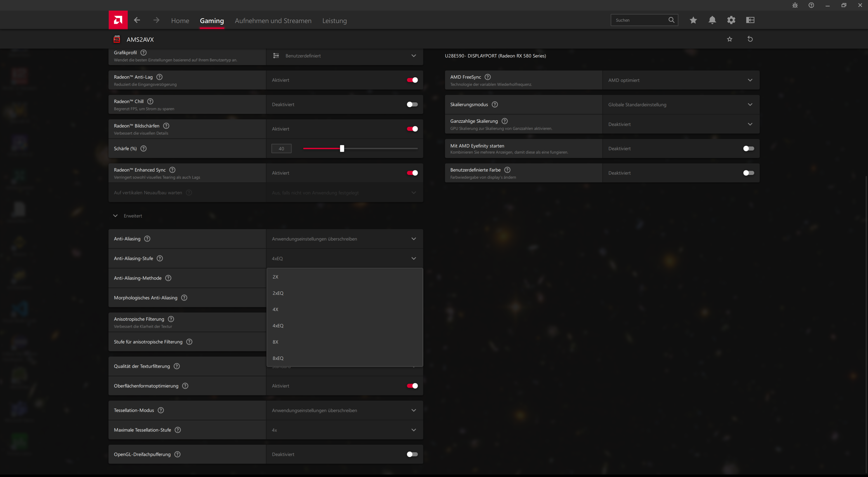Open settings gear icon
868x477 pixels.
731,20
